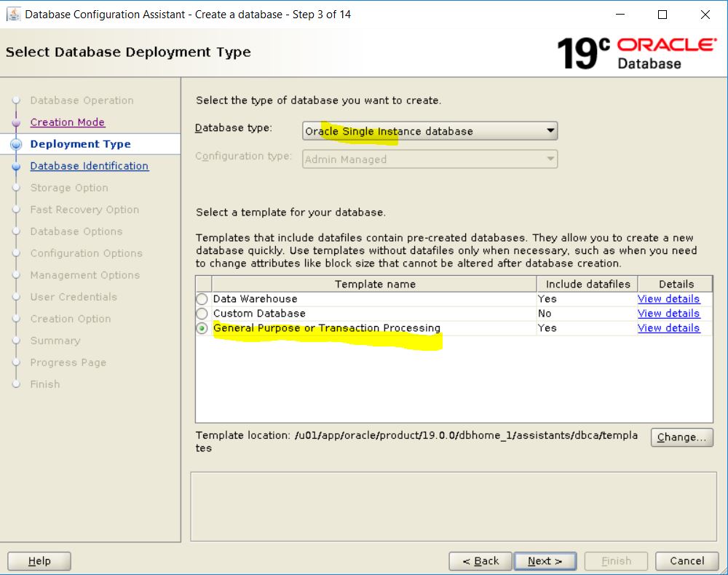Expand the Configuration type combo box
Screen dimensions: 728x575
[430, 159]
